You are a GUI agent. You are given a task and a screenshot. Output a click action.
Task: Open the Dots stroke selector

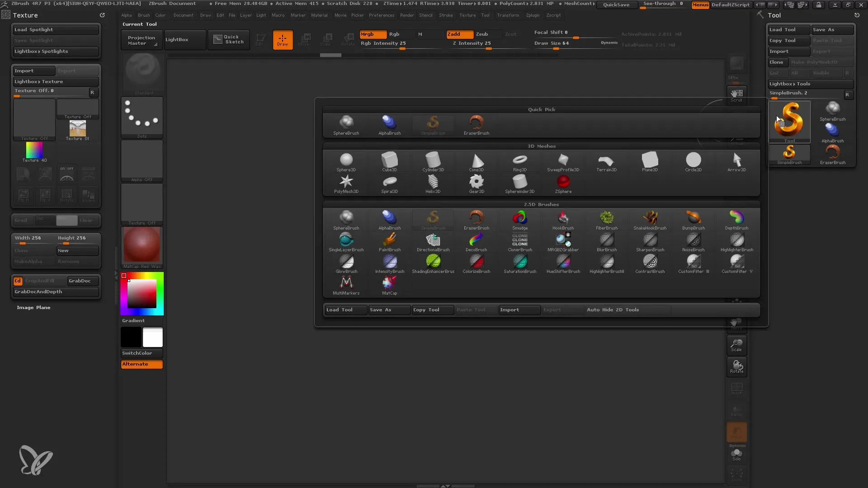(x=142, y=117)
